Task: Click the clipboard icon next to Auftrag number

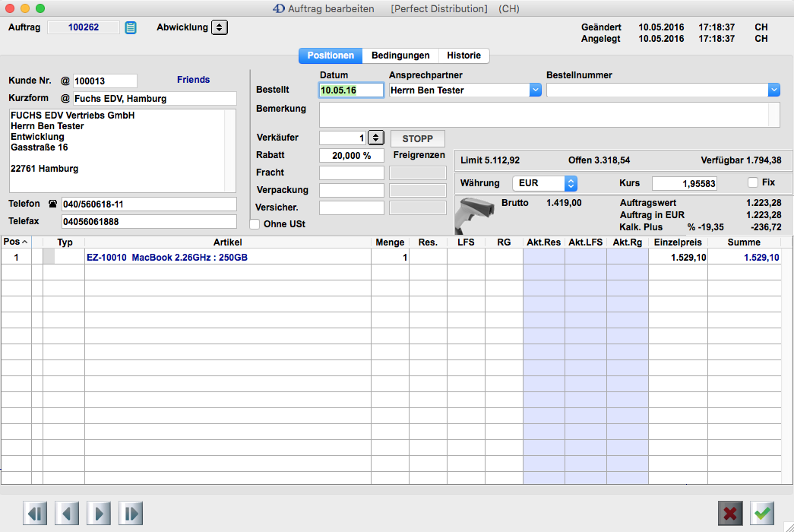Action: click(x=131, y=28)
